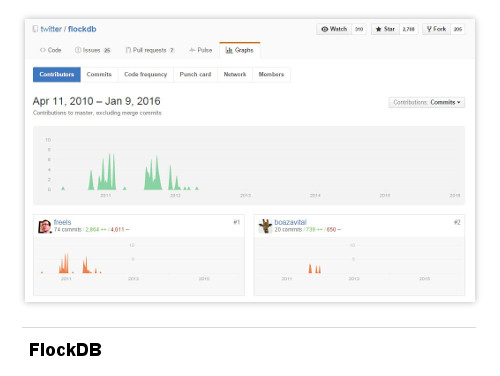Open the Punch card graph
The height and width of the screenshot is (376, 500).
195,74
